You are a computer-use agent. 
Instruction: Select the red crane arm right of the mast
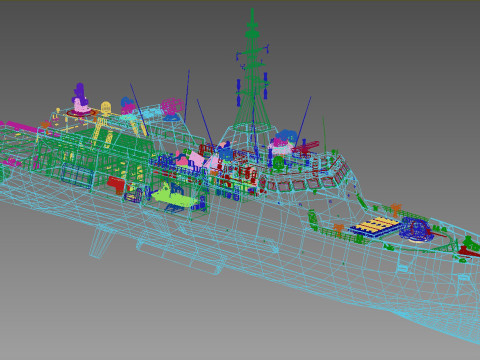pyautogui.click(x=306, y=148)
